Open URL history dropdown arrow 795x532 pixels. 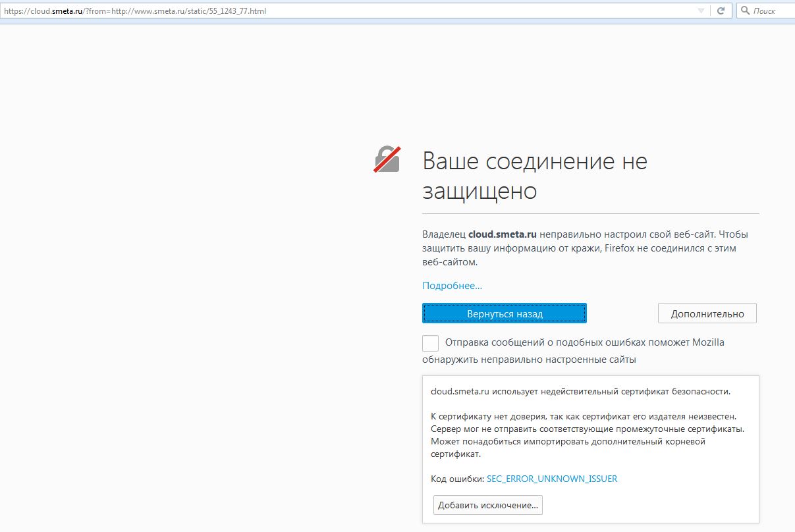(x=701, y=11)
